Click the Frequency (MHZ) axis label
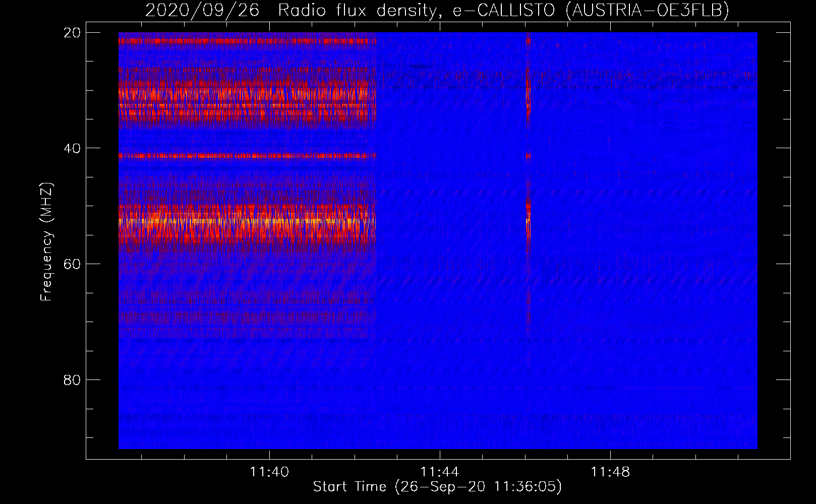The width and height of the screenshot is (816, 504). point(46,242)
